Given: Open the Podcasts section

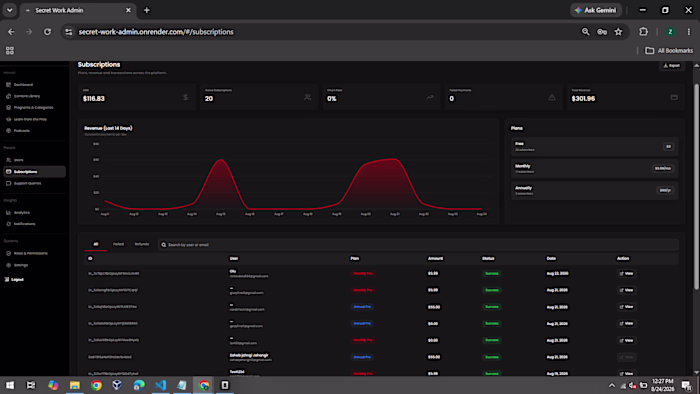Looking at the screenshot, I should tap(21, 131).
